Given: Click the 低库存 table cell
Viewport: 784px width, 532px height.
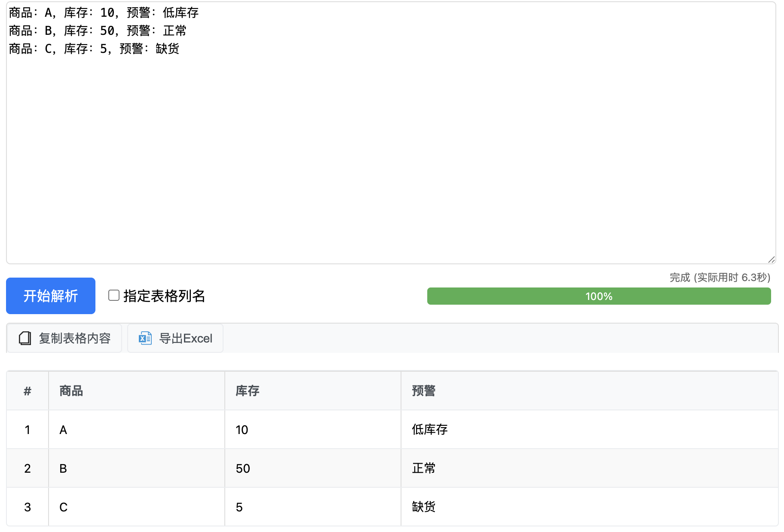Looking at the screenshot, I should coord(589,429).
